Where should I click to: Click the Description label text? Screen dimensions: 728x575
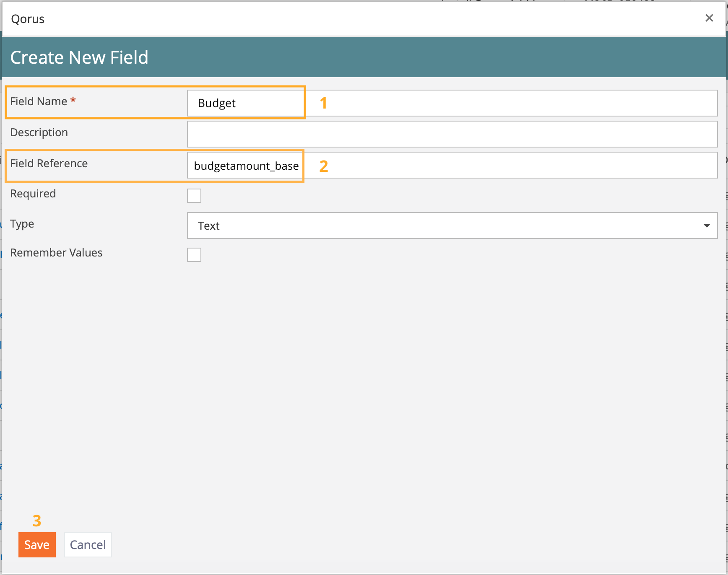coord(39,132)
